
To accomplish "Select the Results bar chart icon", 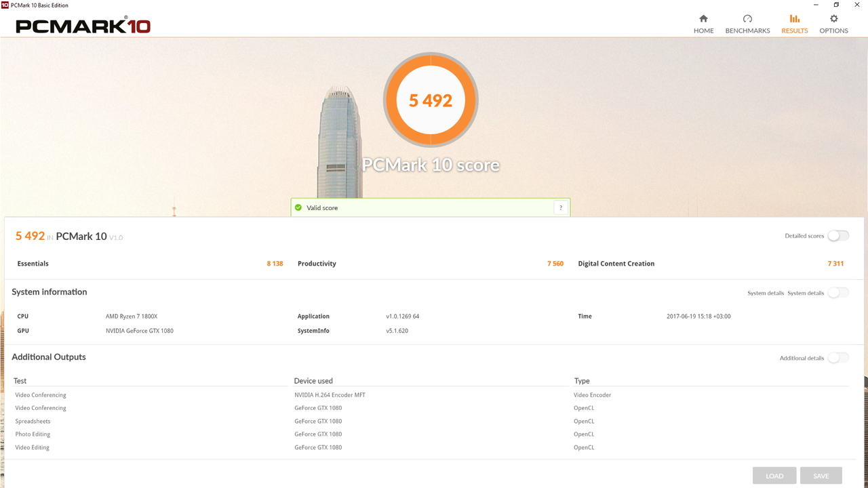I will click(794, 19).
